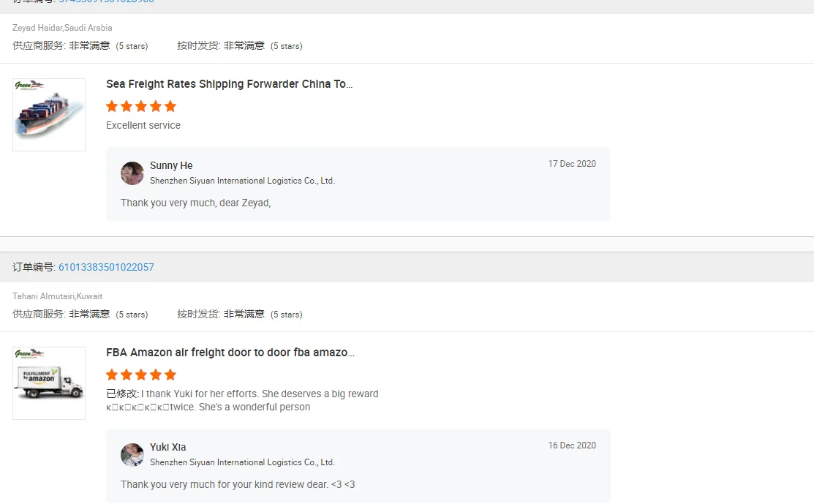Click the Sunny He reviewer name
This screenshot has height=504, width=814.
click(171, 165)
